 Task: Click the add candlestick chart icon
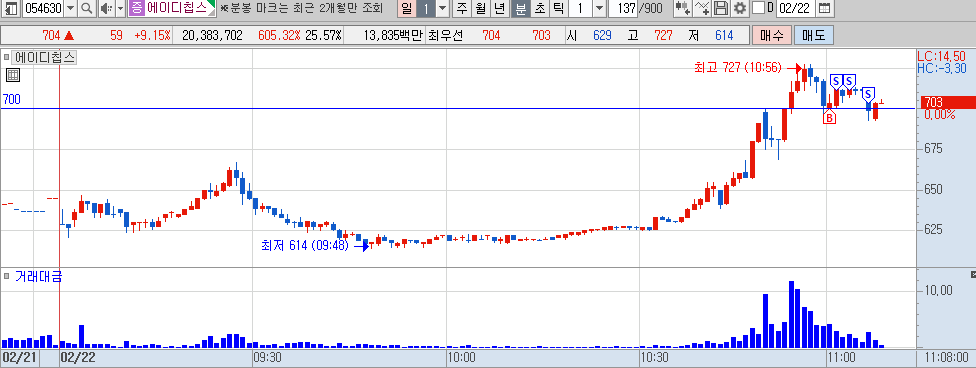tap(683, 8)
